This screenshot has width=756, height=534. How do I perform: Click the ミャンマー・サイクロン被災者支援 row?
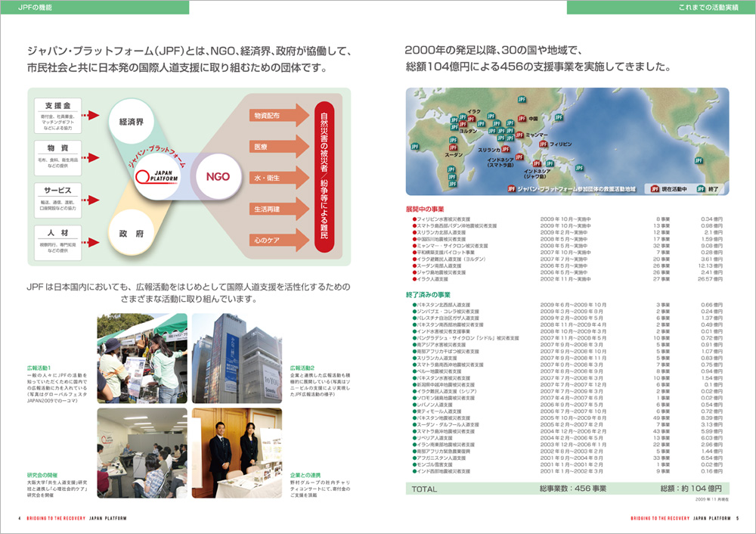click(x=568, y=246)
